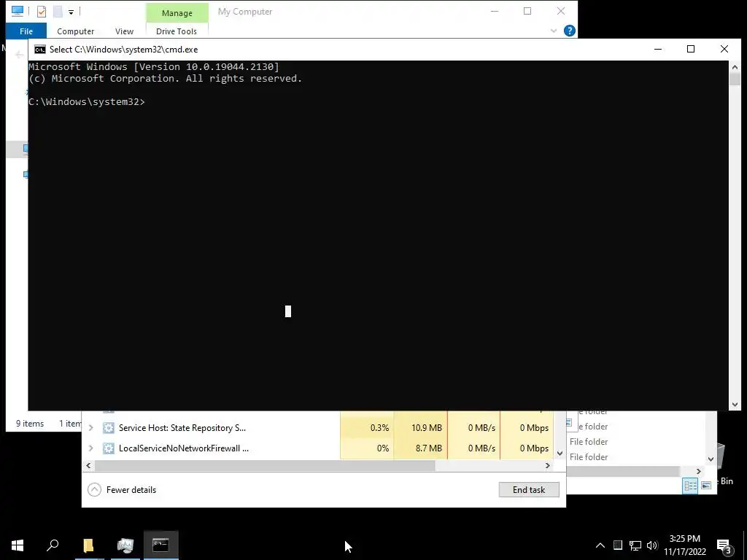This screenshot has height=560, width=747.
Task: Open the Windows Start menu
Action: click(18, 545)
